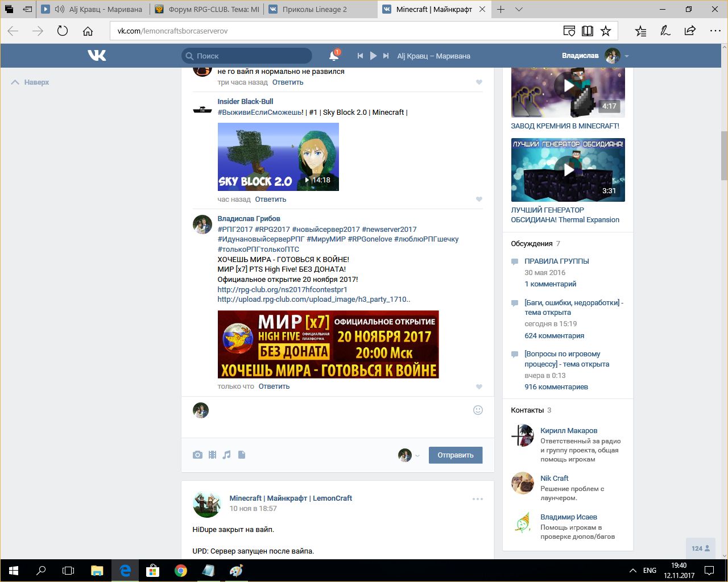The image size is (728, 582).
Task: Like the Владислав Грибов comment
Action: [x=479, y=386]
